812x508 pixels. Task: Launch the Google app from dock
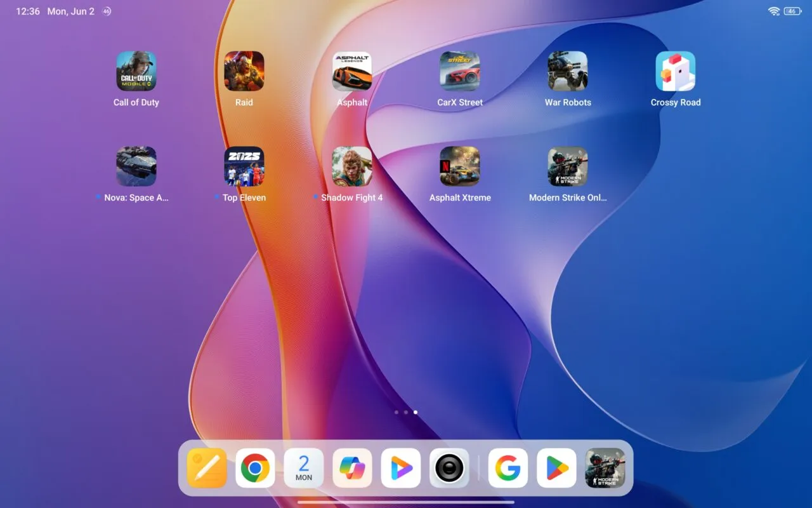coord(507,468)
